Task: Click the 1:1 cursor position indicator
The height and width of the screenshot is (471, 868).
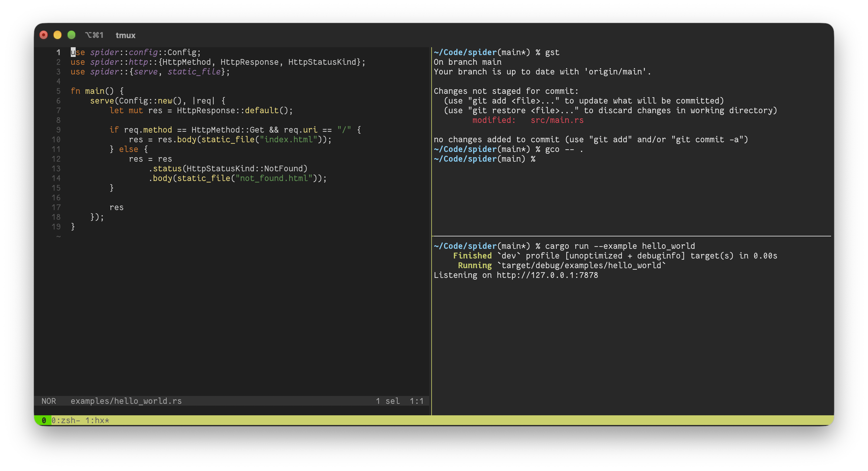Action: 416,401
